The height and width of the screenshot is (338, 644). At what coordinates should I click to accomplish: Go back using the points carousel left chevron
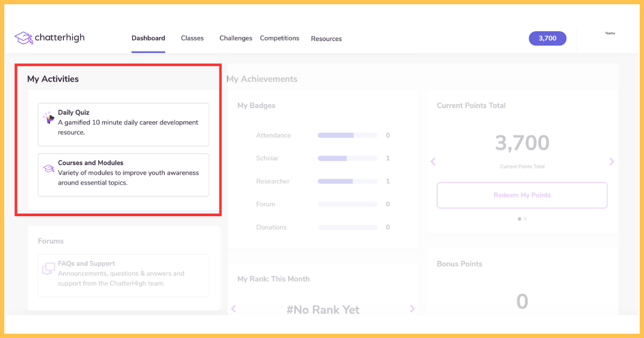[x=433, y=161]
